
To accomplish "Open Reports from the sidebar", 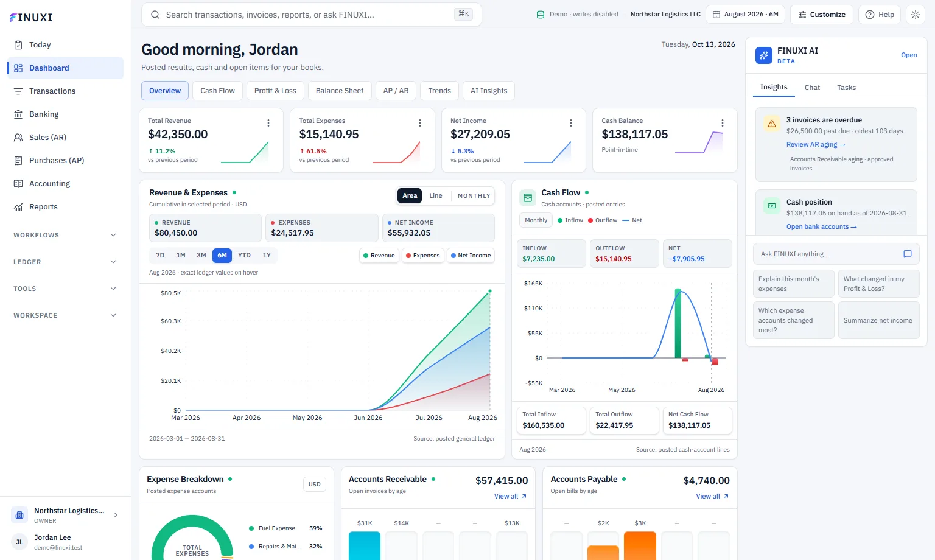I will click(65, 207).
